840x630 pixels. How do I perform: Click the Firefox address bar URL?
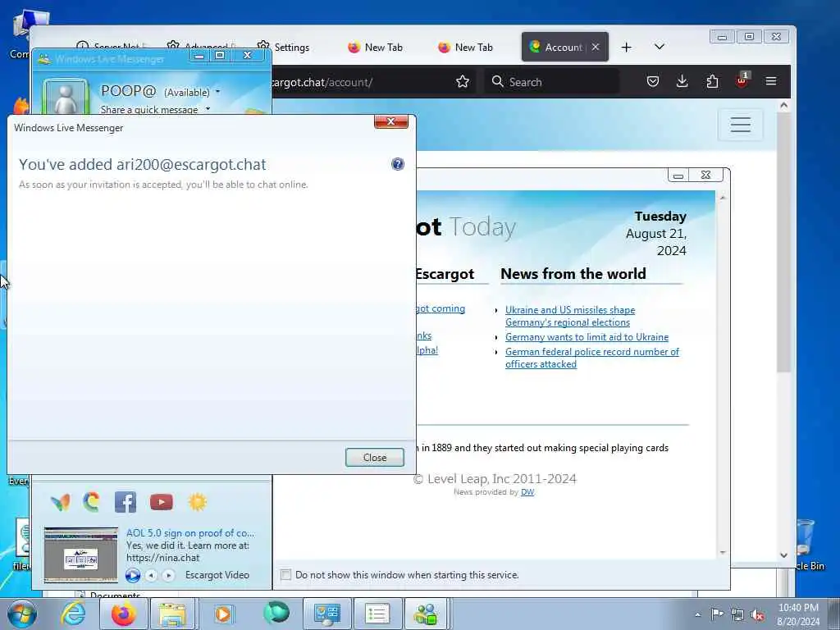click(322, 82)
